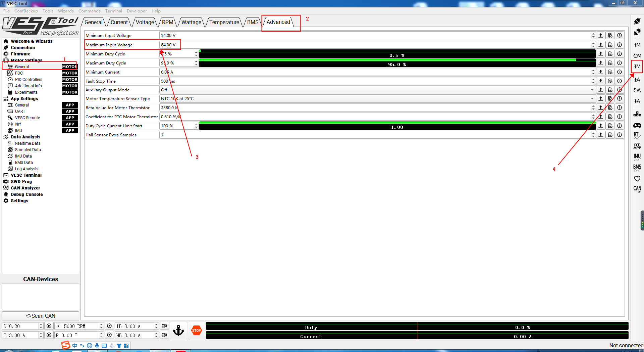Toggle IMU data streaming icon
The width and height of the screenshot is (644, 352).
click(x=637, y=157)
